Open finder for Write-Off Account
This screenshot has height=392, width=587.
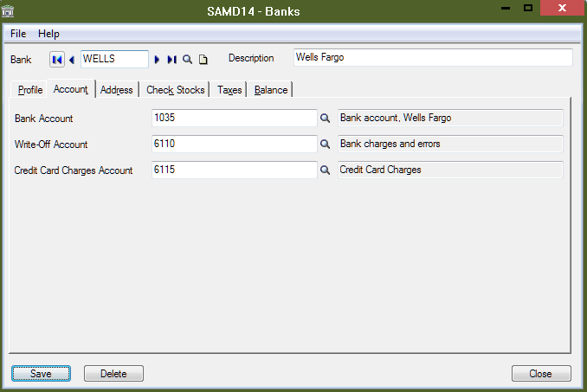(326, 145)
